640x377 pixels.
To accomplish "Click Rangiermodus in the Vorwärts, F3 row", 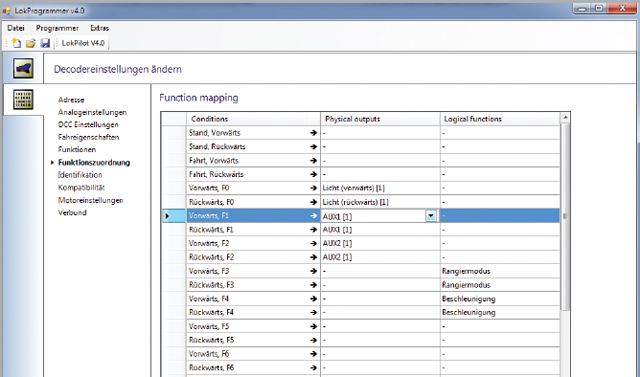I will (x=500, y=271).
